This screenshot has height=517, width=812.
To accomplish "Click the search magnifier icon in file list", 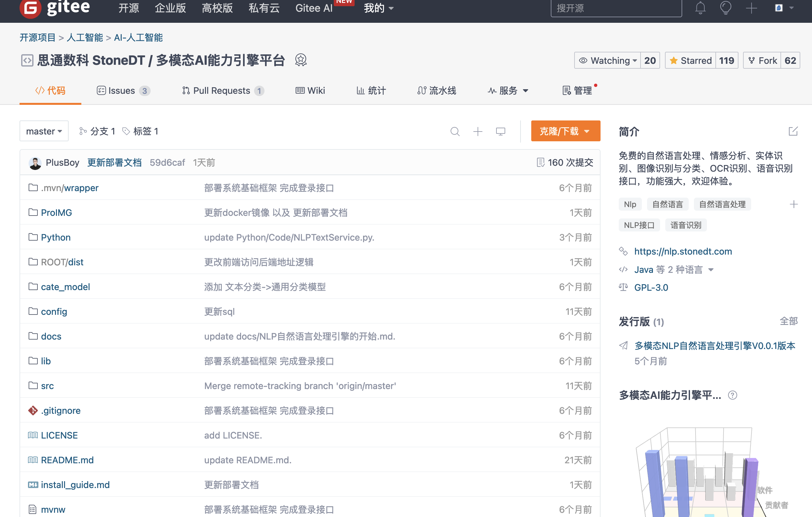I will tap(454, 132).
